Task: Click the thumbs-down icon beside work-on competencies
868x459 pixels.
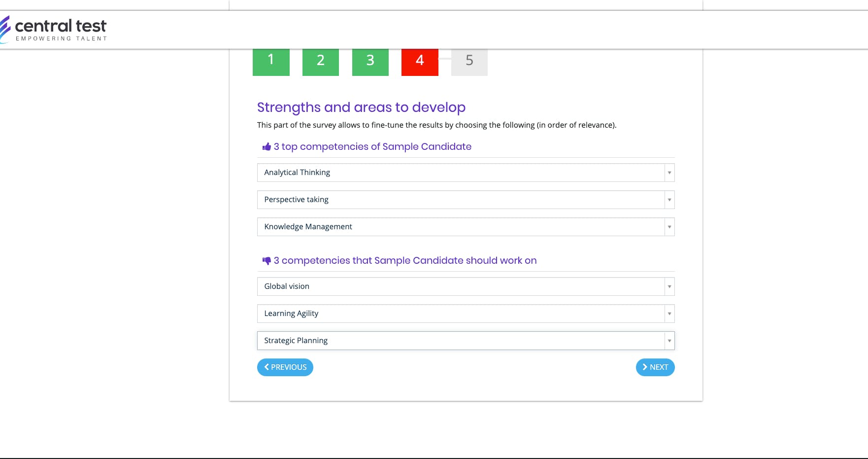Action: tap(267, 261)
